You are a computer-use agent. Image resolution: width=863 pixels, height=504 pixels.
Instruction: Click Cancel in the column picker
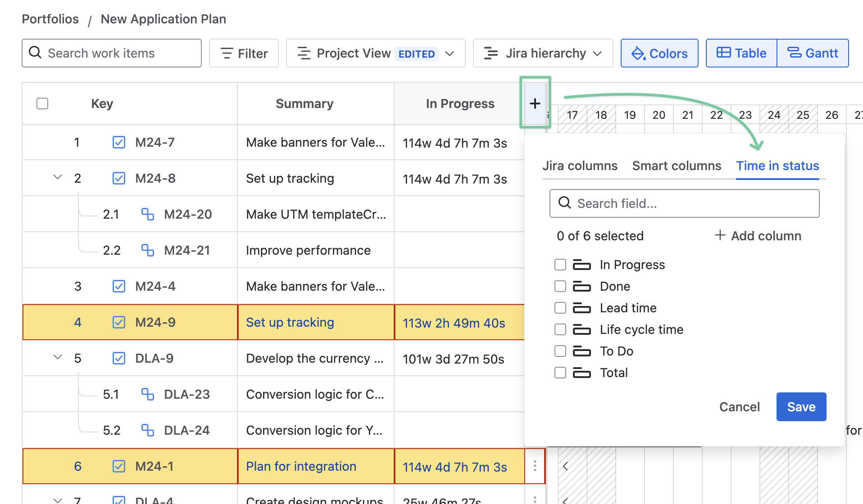(739, 407)
